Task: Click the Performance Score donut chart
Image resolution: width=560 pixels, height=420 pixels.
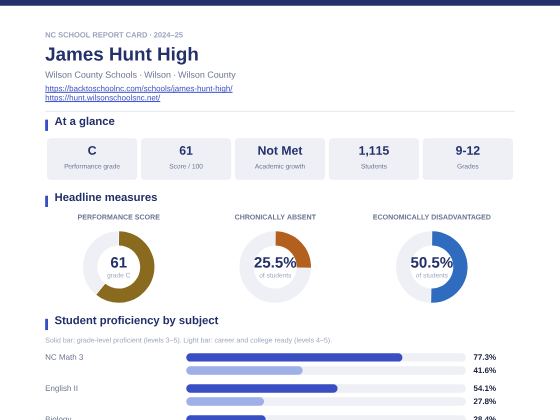Action: click(x=119, y=267)
